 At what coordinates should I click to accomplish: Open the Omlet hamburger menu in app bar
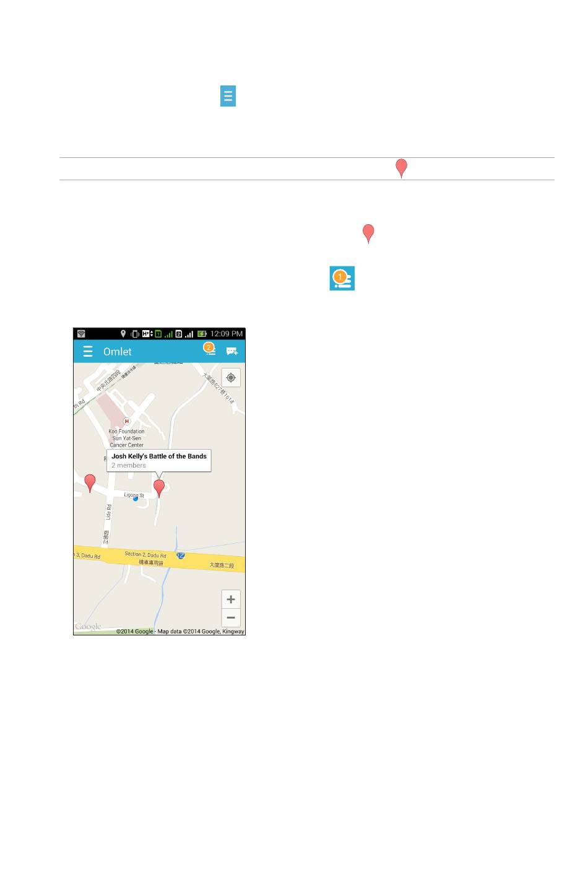coord(88,352)
